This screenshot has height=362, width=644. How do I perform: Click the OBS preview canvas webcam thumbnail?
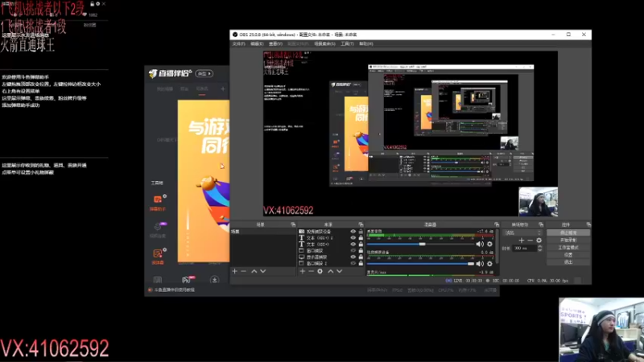(x=538, y=202)
